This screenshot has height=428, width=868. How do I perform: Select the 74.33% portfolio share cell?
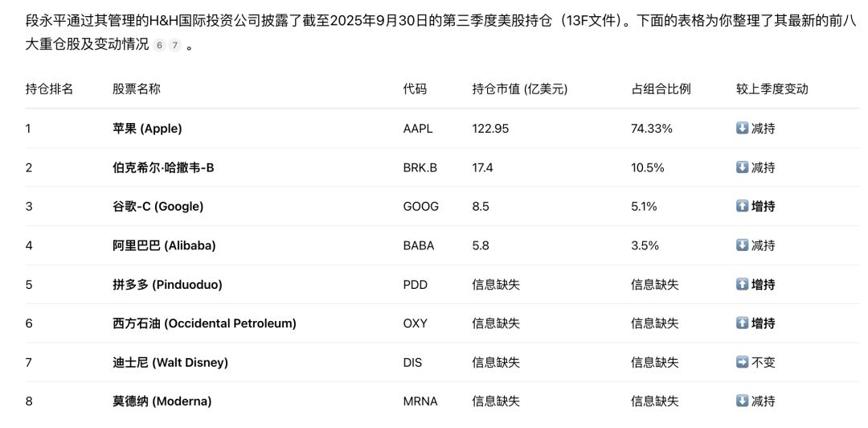coord(652,129)
